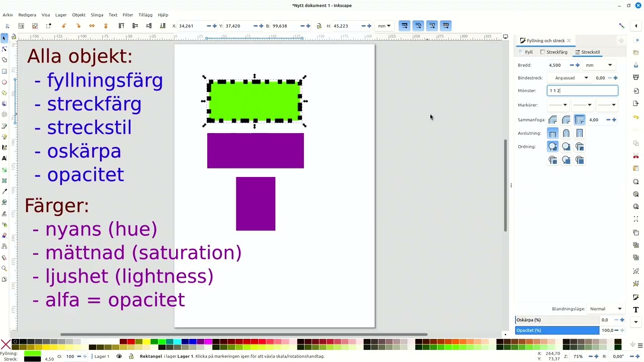Click the Flip horizontal icon
644x362 pixels.
(92, 26)
